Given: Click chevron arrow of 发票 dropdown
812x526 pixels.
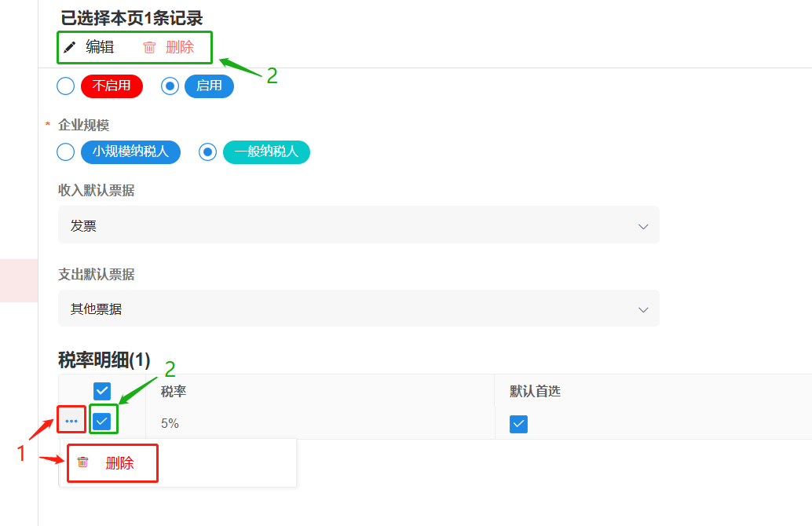Looking at the screenshot, I should pyautogui.click(x=643, y=226).
